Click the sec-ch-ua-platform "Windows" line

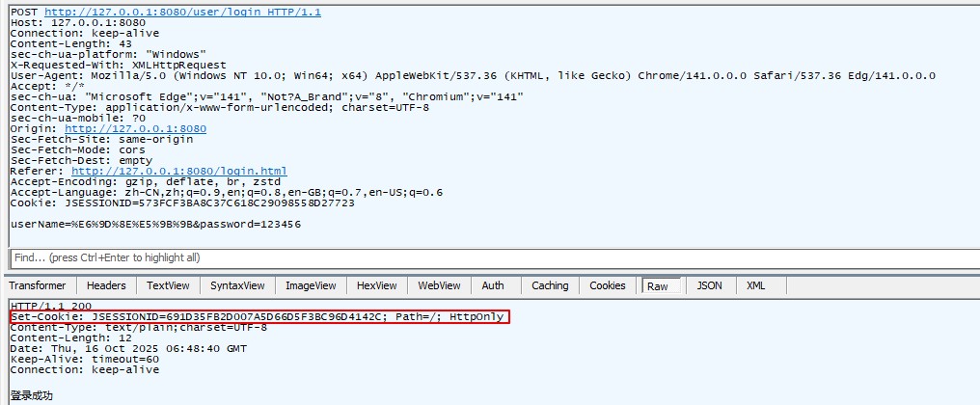pos(108,54)
